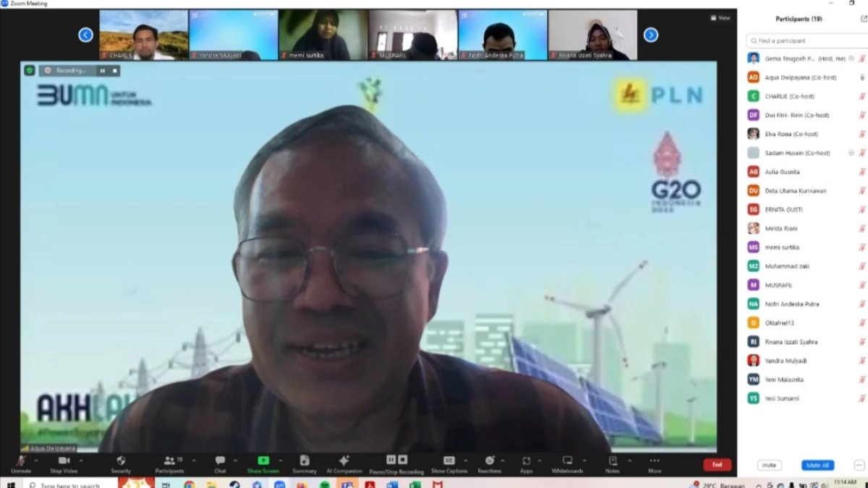
Task: Click the green encryption shield icon
Action: coord(30,70)
